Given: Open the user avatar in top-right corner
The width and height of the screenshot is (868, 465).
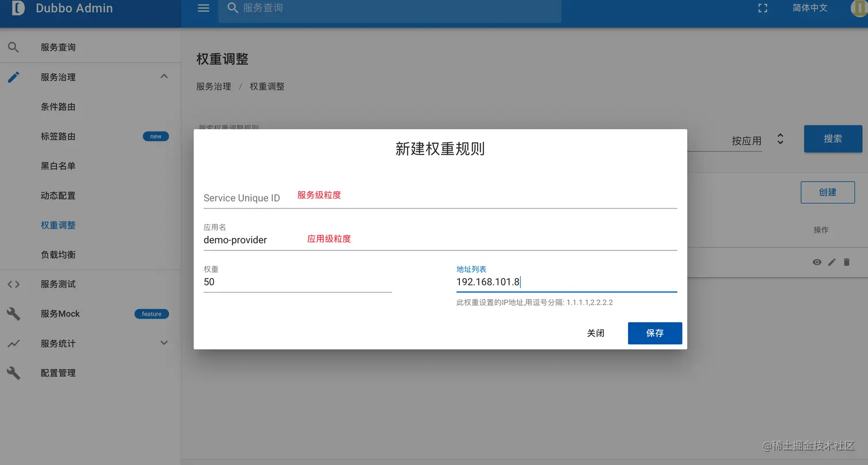Looking at the screenshot, I should coord(859,7).
